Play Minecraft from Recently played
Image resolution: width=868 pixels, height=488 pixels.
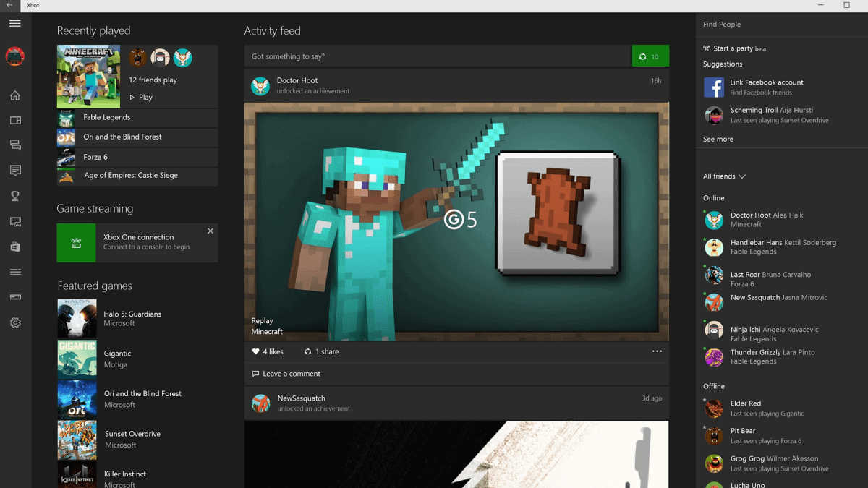click(141, 97)
